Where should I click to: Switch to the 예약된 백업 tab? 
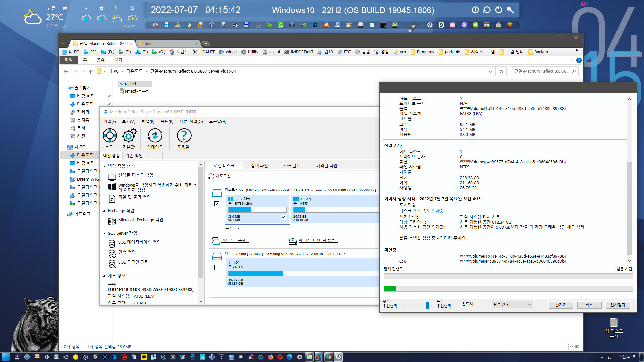(x=327, y=166)
